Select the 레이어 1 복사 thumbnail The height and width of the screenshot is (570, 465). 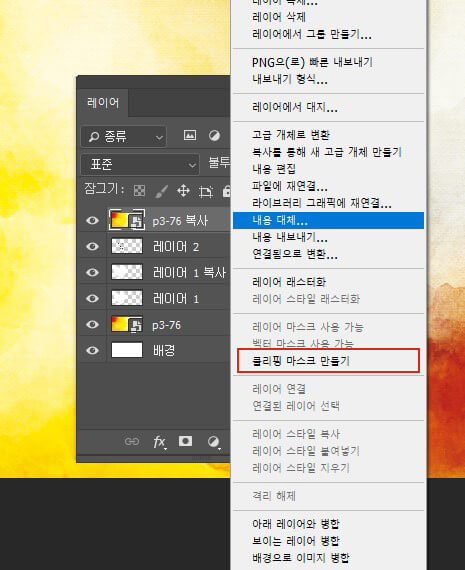[127, 272]
